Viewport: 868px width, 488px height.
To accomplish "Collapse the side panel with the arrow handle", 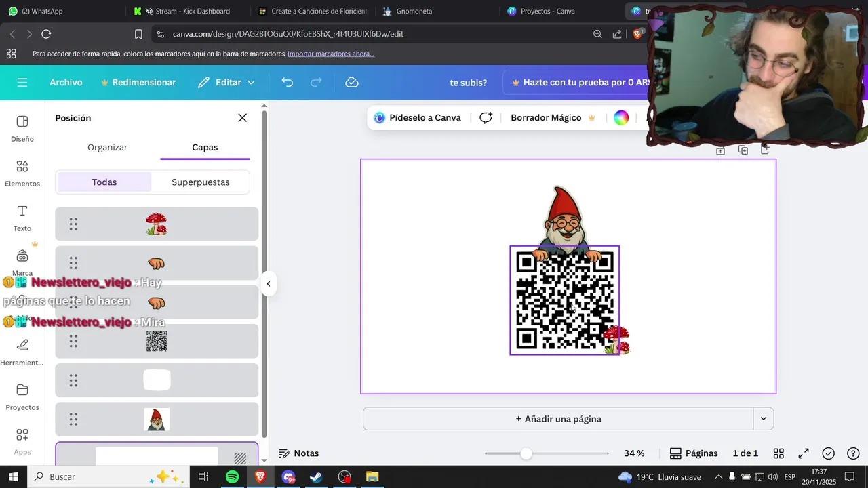I will [269, 284].
